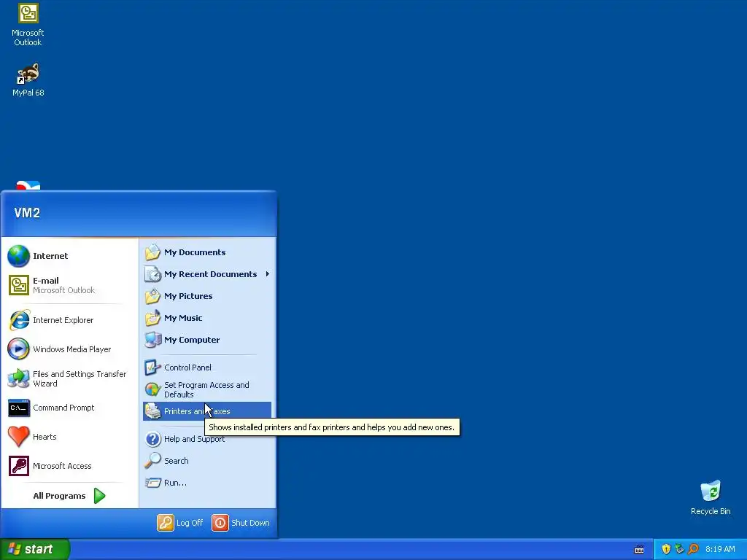Click the My Computer label text
This screenshot has height=560, width=747.
point(192,340)
